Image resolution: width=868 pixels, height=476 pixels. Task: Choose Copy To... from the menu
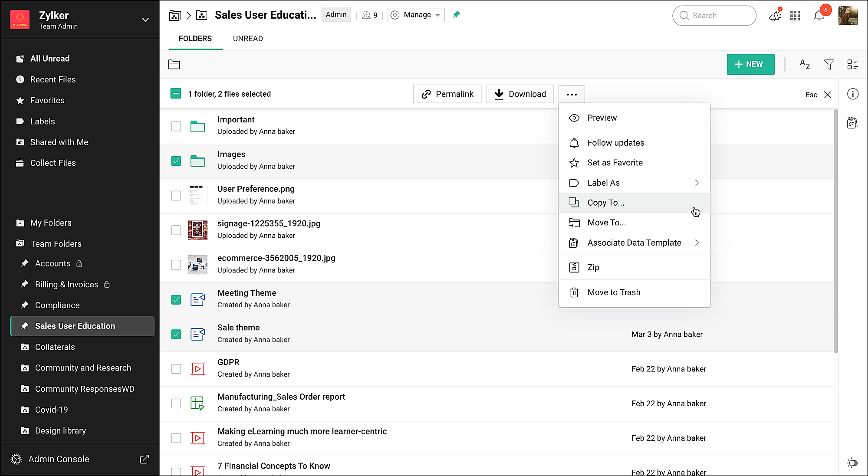coord(605,203)
